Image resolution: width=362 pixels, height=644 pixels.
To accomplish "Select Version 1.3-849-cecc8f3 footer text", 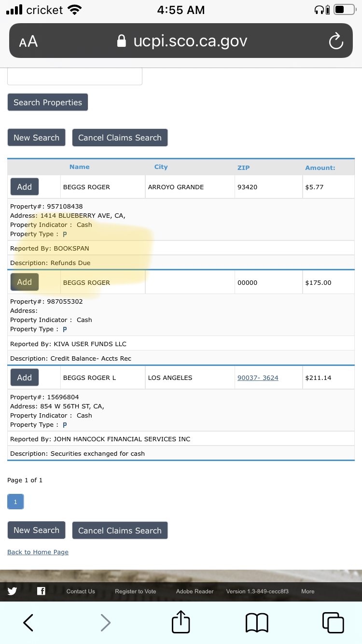I will click(x=257, y=591).
